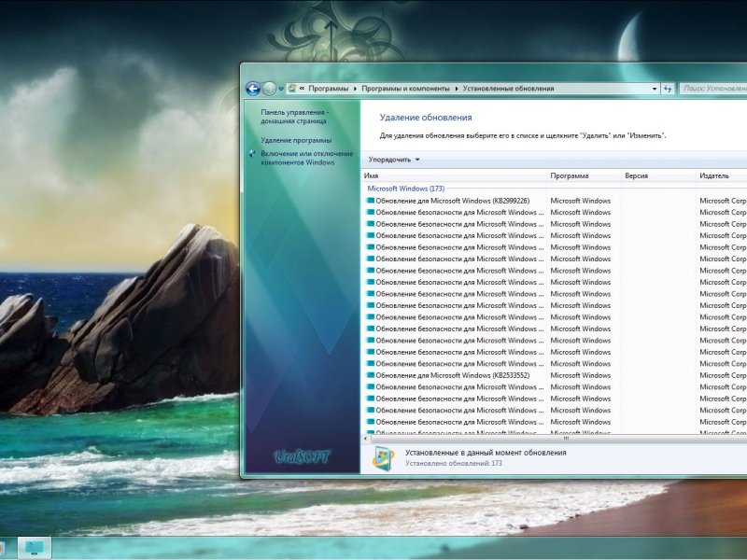
Task: Click the Программы breadcrumb in address bar
Action: tap(329, 88)
